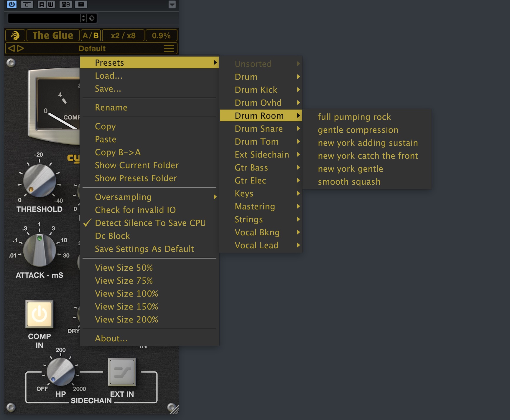Expand the Drum Snare category

click(x=261, y=129)
